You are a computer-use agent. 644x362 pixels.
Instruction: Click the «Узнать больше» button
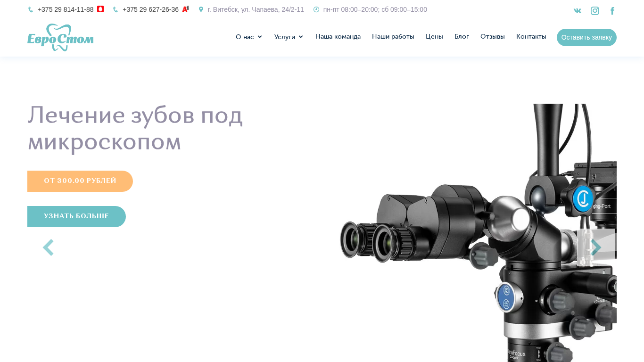coord(76,216)
